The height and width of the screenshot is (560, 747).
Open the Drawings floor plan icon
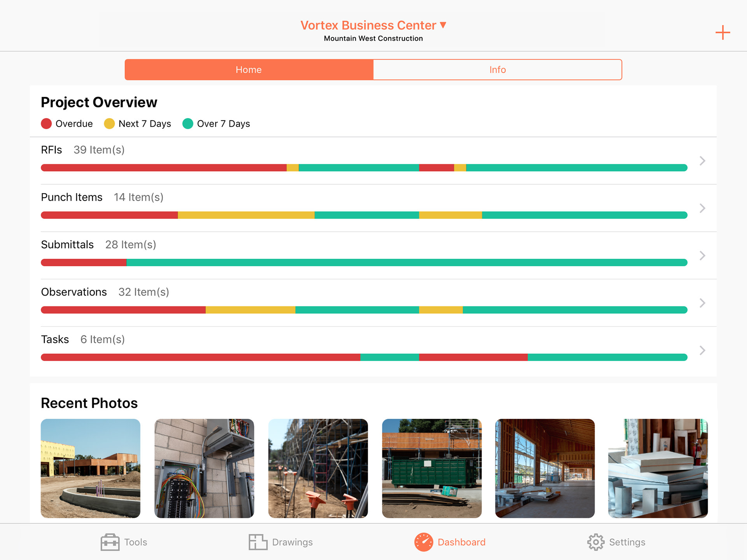pyautogui.click(x=258, y=542)
